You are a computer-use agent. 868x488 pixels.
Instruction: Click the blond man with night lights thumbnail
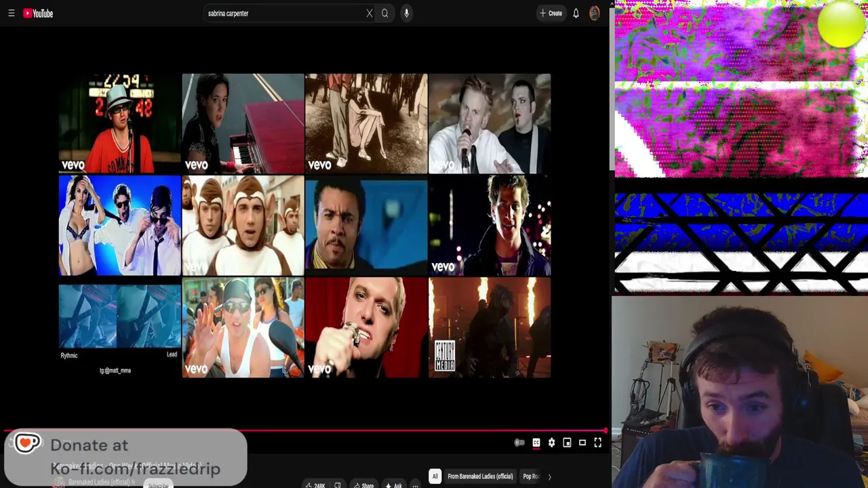[490, 226]
